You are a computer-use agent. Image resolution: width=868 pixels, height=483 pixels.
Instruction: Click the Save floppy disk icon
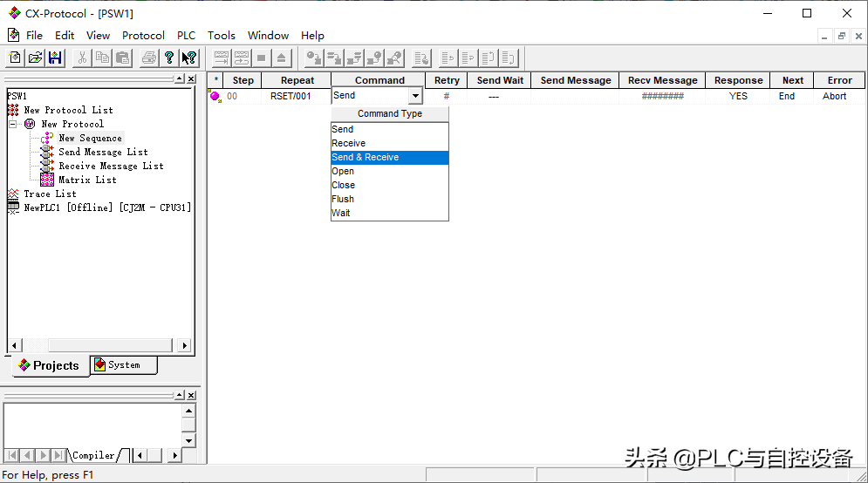pyautogui.click(x=55, y=58)
